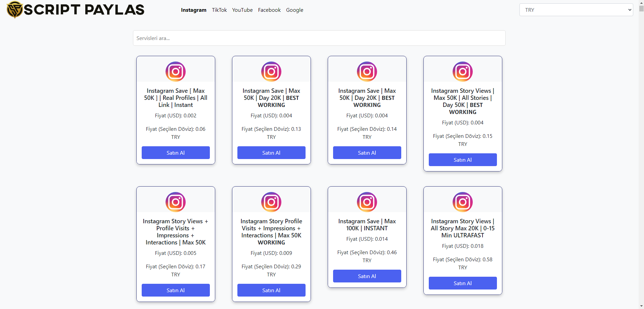
Task: Click Instagram icon on the 0.14 TRY card
Action: tap(367, 72)
